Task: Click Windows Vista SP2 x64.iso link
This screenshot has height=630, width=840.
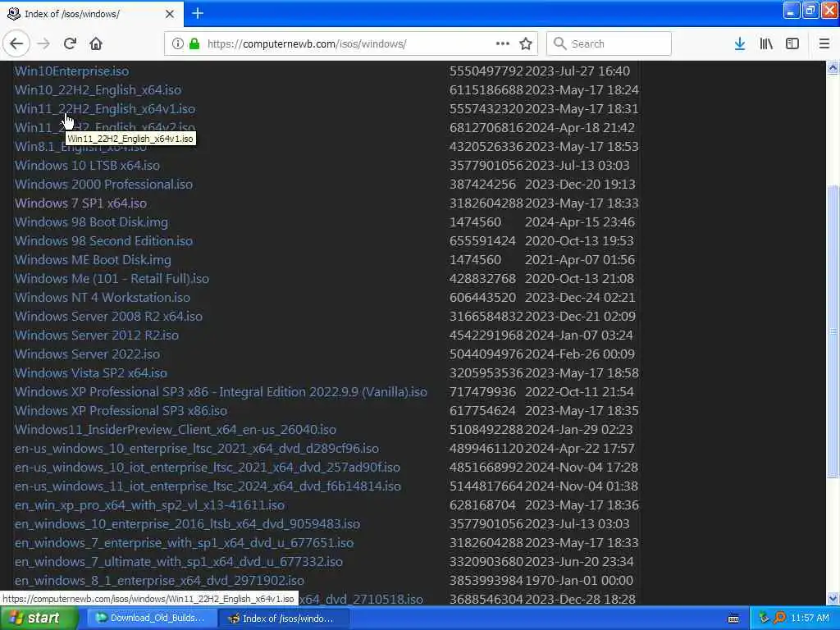Action: (91, 373)
